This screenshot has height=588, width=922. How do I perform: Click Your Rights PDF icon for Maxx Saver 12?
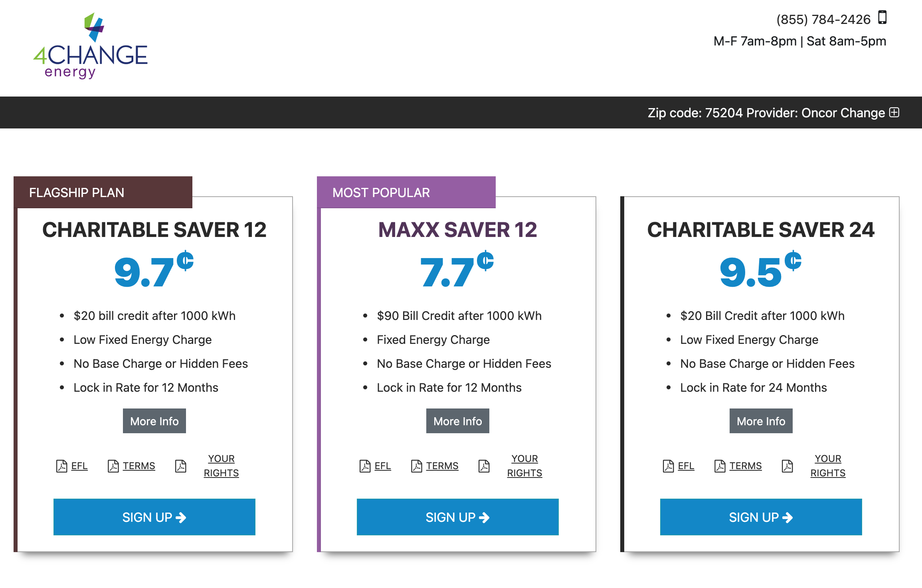click(484, 466)
